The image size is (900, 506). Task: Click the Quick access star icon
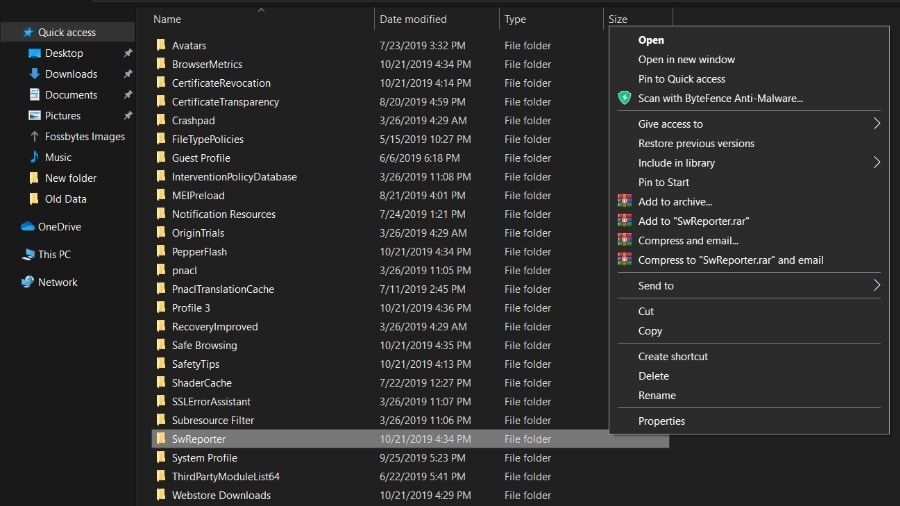click(x=28, y=32)
